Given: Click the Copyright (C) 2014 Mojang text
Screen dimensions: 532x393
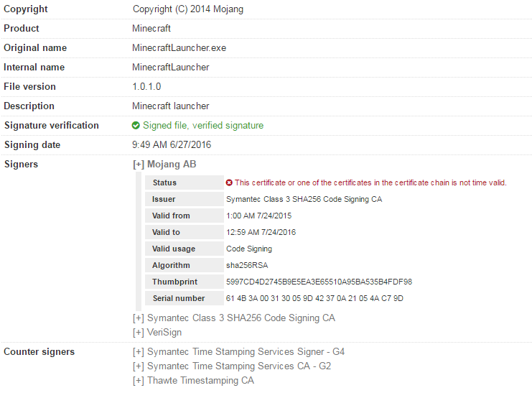Looking at the screenshot, I should tap(188, 9).
